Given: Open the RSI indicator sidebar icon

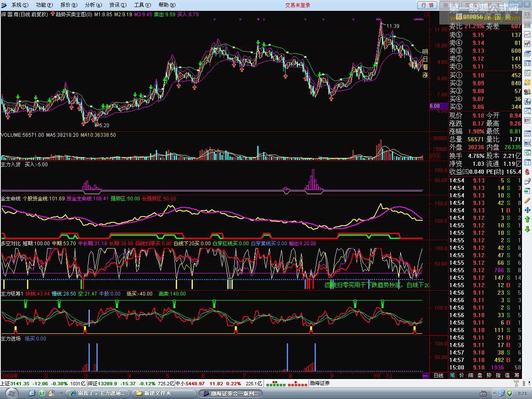Looking at the screenshot, I should click(x=527, y=143).
